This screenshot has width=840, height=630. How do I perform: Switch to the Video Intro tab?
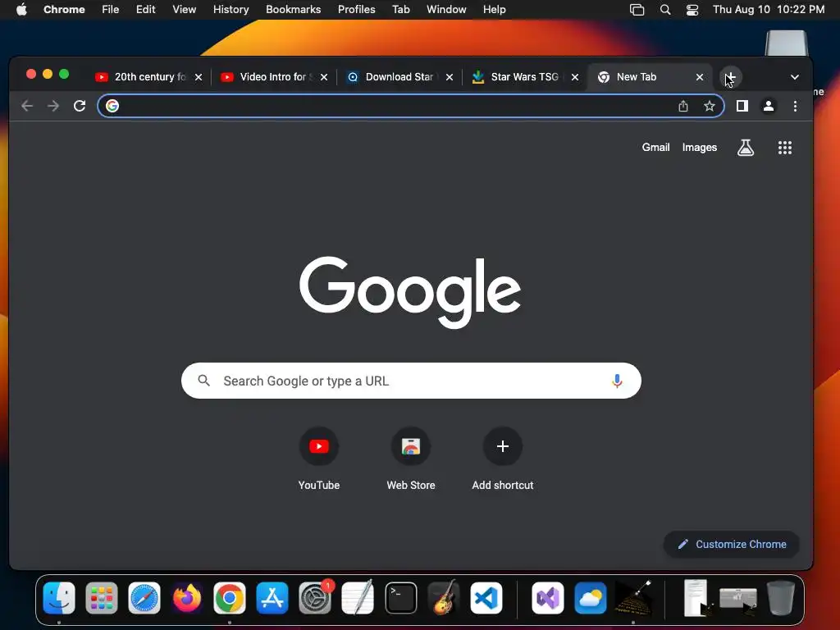pyautogui.click(x=267, y=77)
